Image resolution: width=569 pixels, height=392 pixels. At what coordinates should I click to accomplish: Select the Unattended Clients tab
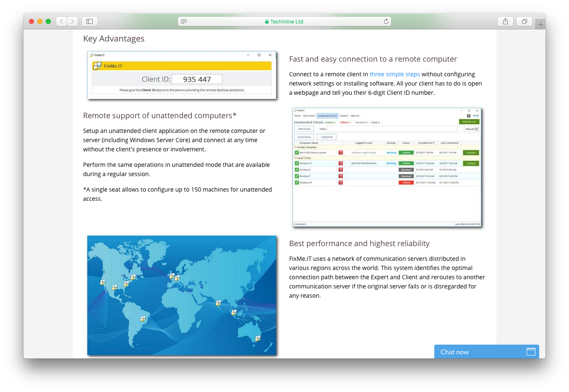click(x=327, y=116)
